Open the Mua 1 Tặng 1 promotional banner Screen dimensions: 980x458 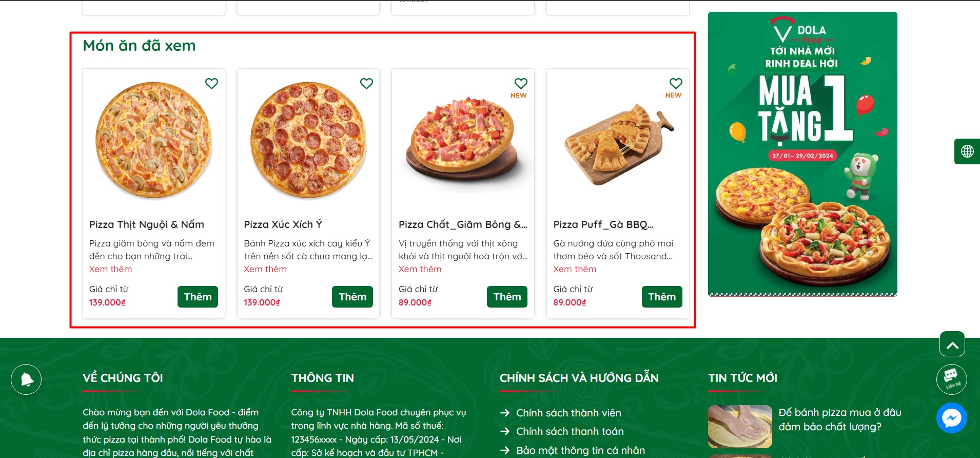pos(802,154)
